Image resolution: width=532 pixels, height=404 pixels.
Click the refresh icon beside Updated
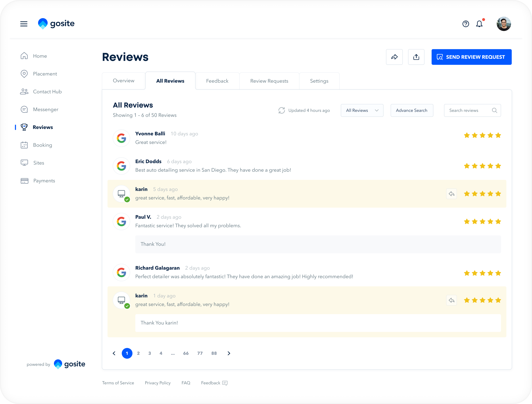tap(282, 110)
